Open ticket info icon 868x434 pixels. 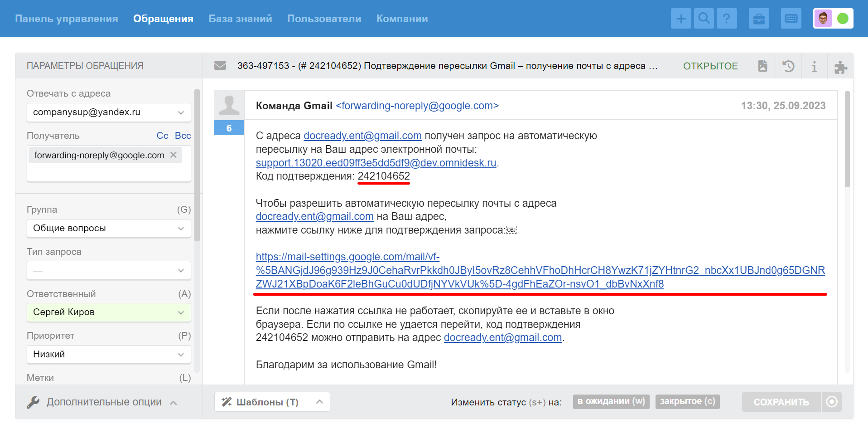pyautogui.click(x=815, y=66)
